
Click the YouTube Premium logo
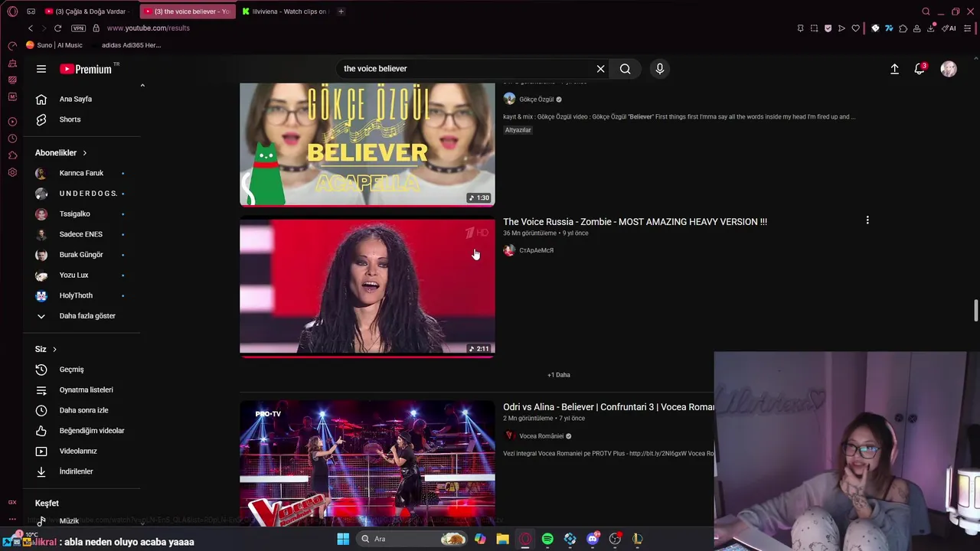point(86,69)
